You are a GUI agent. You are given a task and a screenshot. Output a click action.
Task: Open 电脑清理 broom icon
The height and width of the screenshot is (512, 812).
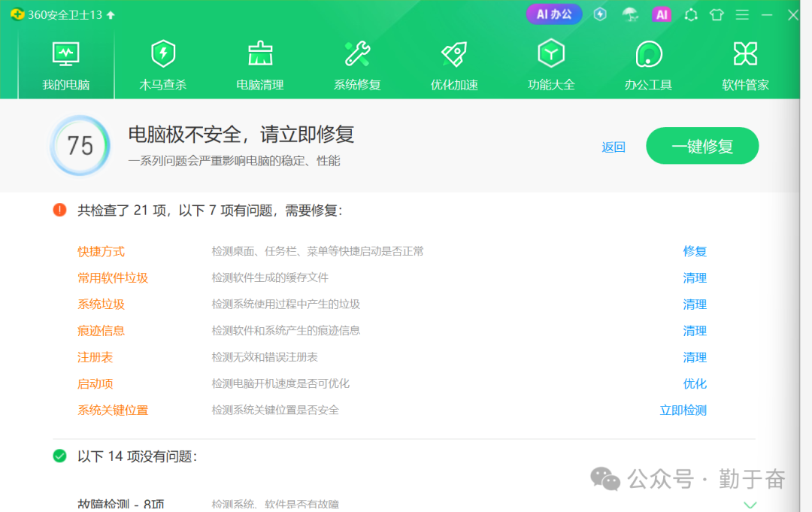[x=260, y=54]
